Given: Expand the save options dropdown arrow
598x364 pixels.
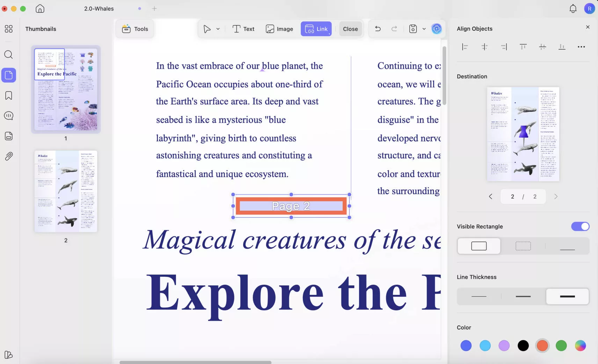Looking at the screenshot, I should [x=424, y=29].
